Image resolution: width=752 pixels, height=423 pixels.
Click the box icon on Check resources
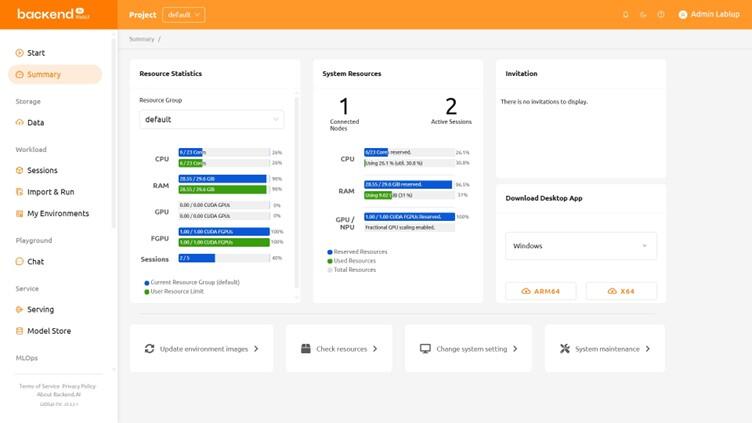(x=306, y=349)
